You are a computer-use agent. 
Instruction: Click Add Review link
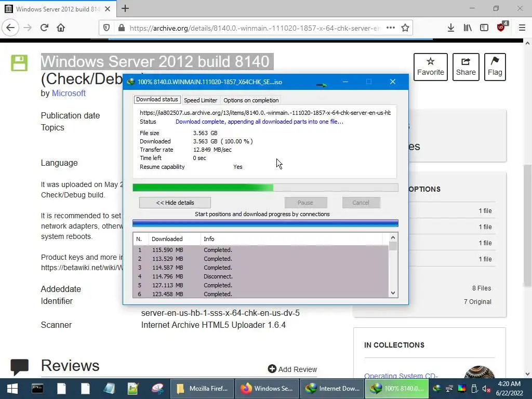point(292,369)
